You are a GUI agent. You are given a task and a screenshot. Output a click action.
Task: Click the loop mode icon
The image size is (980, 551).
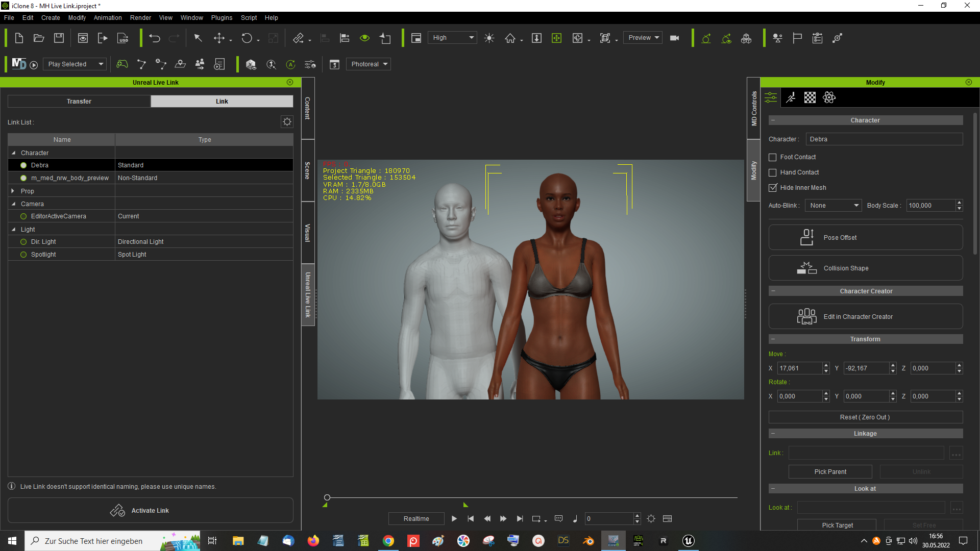(536, 518)
